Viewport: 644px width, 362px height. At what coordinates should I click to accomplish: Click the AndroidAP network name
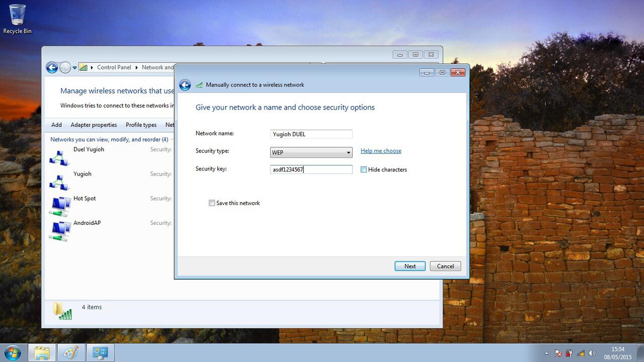pyautogui.click(x=87, y=223)
